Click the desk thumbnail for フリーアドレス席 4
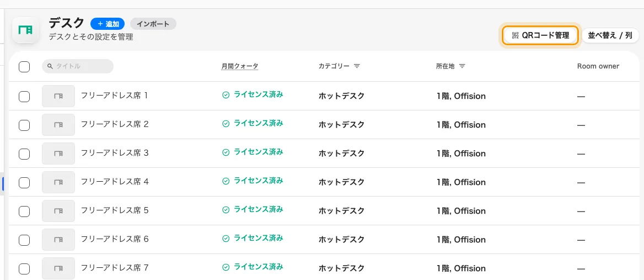 click(58, 182)
